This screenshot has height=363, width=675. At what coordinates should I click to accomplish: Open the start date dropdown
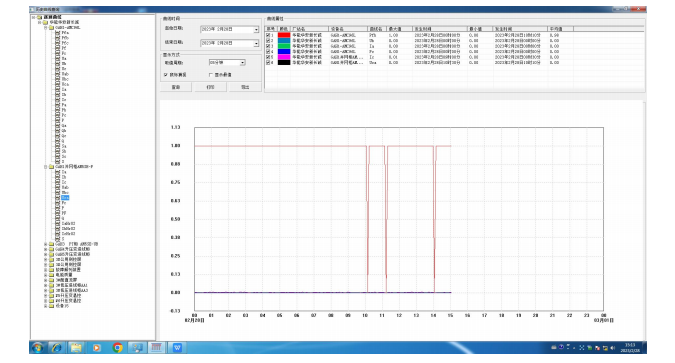pos(256,30)
